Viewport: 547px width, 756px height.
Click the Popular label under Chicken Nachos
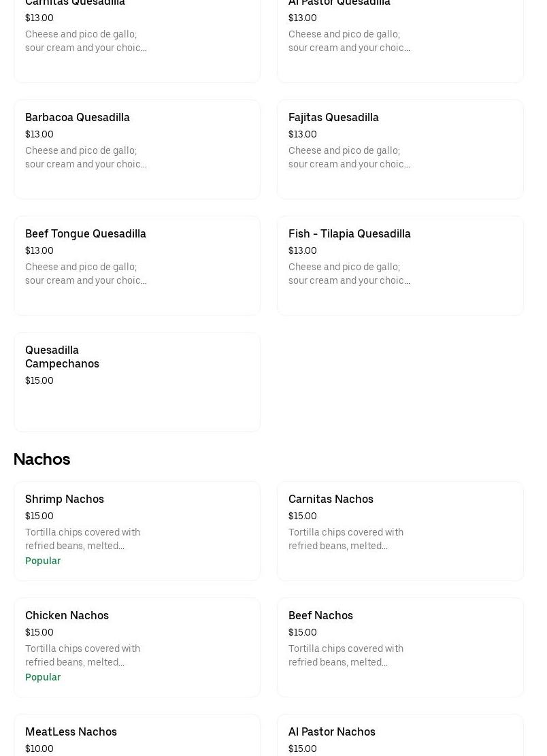pyautogui.click(x=43, y=677)
